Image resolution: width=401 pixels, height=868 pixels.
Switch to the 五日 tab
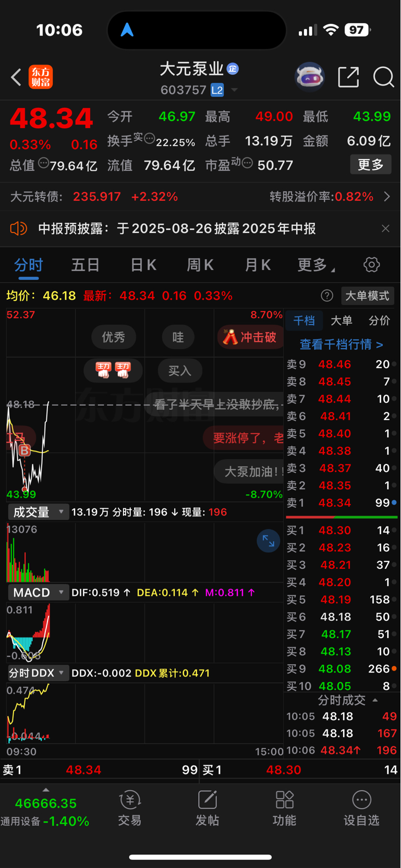pyautogui.click(x=86, y=265)
